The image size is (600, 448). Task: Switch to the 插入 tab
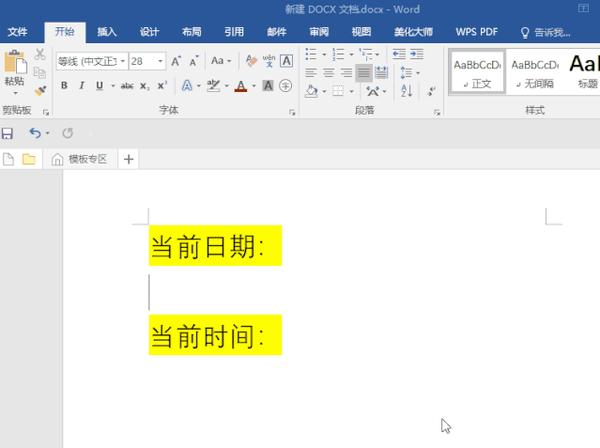106,32
